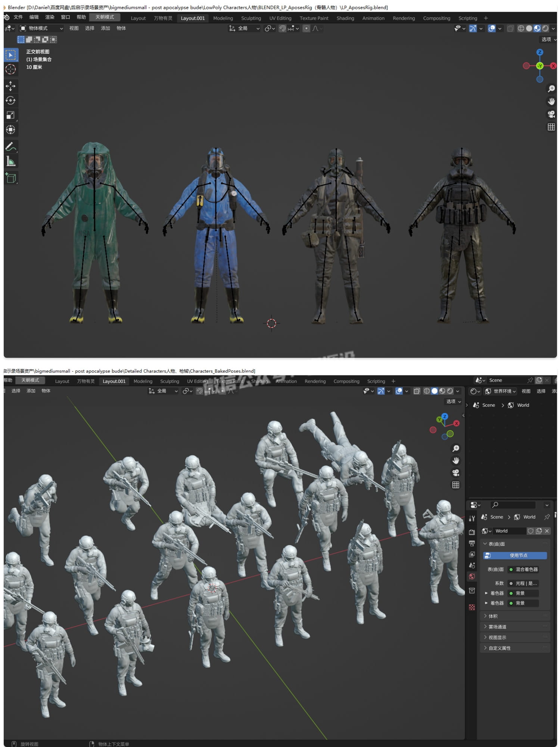
Task: Click the blue 使用节点 button
Action: click(x=515, y=555)
